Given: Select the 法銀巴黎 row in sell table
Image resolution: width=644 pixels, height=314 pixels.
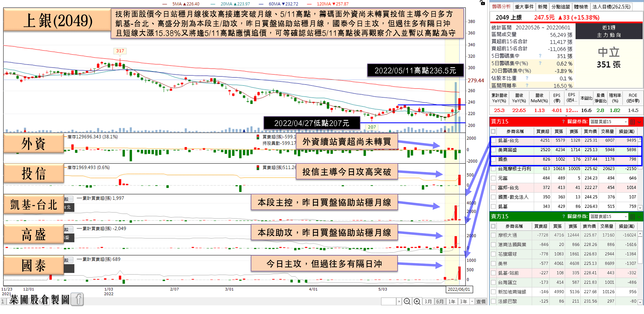Looking at the screenshot, I should pos(563,301).
